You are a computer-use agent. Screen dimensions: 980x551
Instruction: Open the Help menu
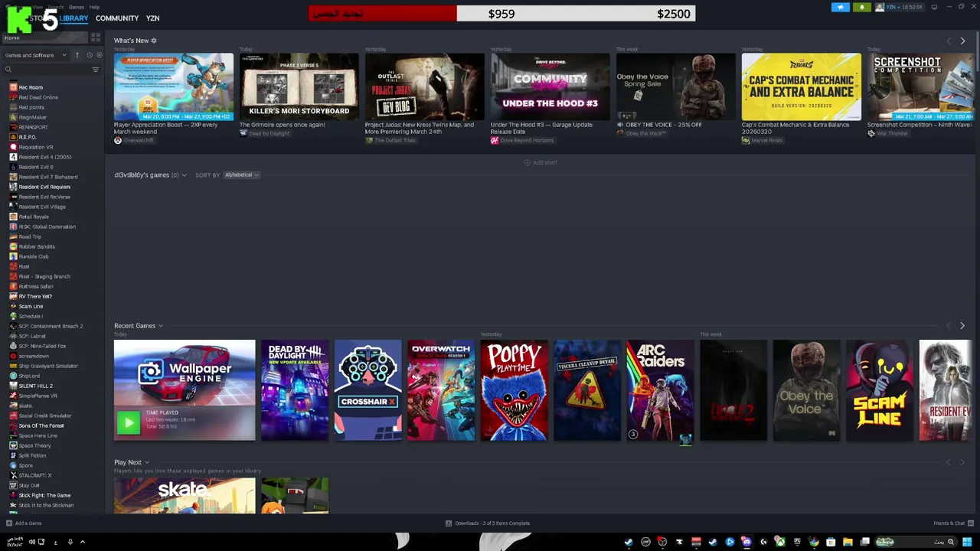[94, 7]
